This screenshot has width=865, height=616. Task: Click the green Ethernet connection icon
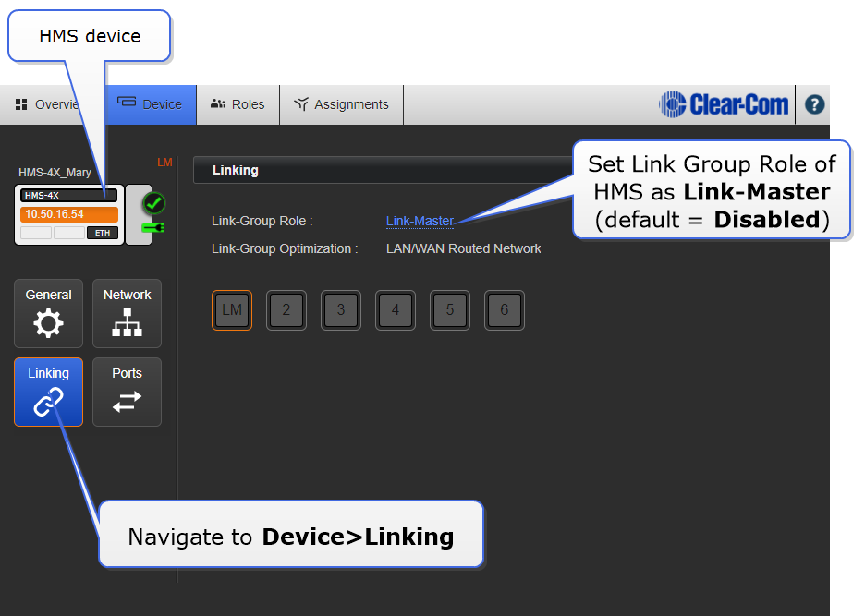pos(152,227)
